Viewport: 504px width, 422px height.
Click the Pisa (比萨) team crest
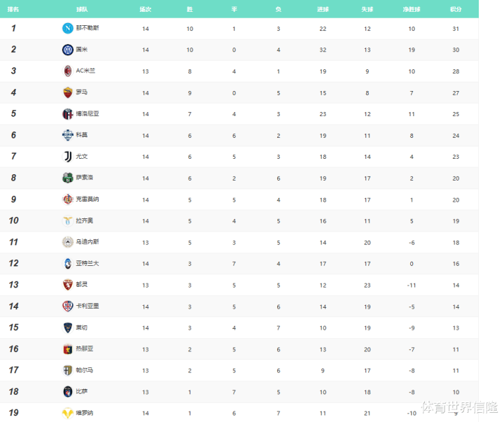68,391
